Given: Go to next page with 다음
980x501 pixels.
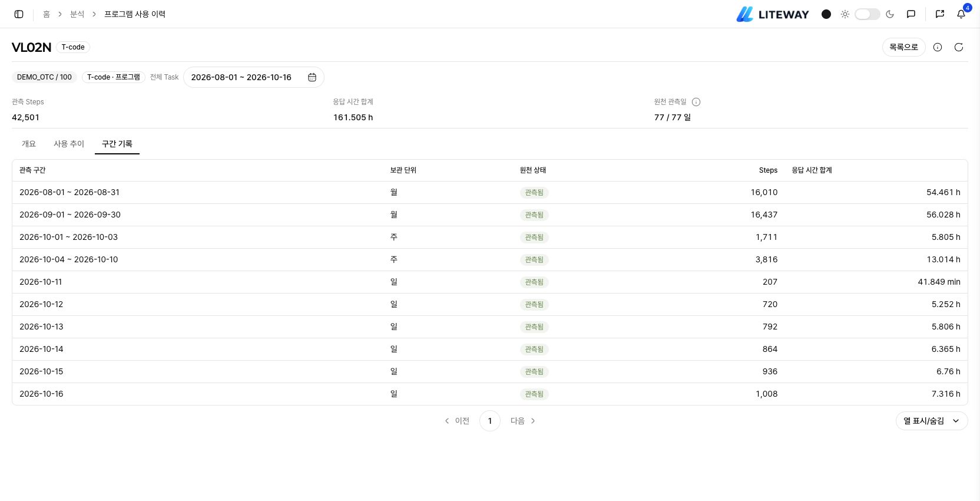Looking at the screenshot, I should (x=523, y=421).
